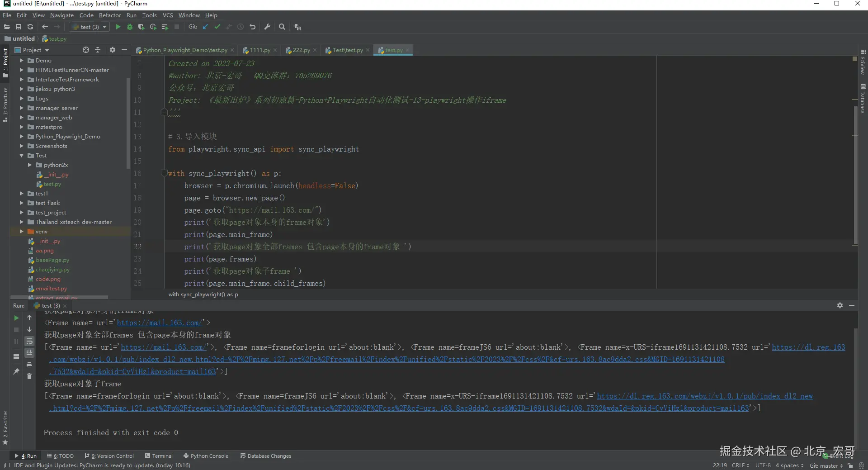Print console output using printer icon
The image size is (868, 470).
(29, 365)
